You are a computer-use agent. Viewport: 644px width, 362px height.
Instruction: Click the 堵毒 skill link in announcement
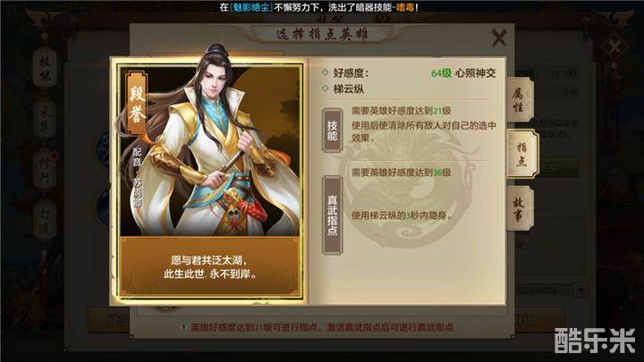click(x=405, y=7)
